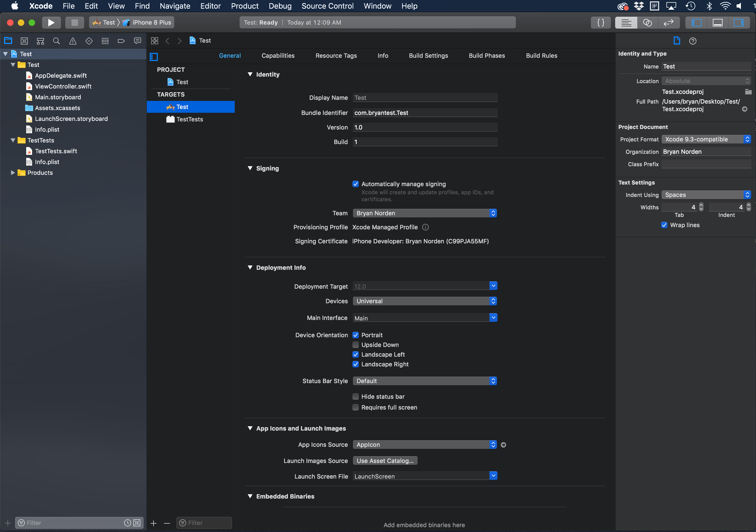Screen dimensions: 756x532
Task: Select TestTests target in list
Action: [189, 119]
